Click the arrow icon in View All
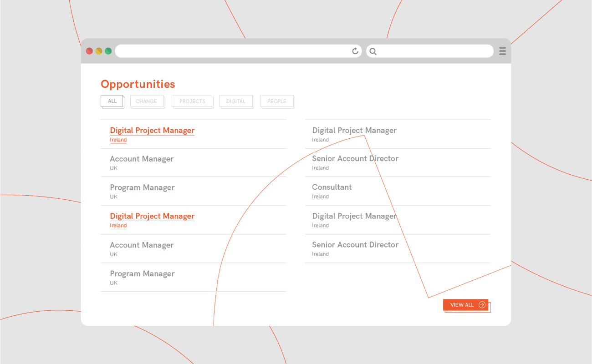Image resolution: width=592 pixels, height=364 pixels. (482, 305)
